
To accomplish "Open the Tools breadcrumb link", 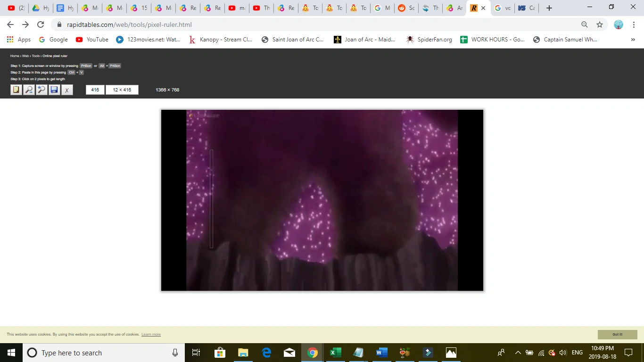I will tap(36, 56).
